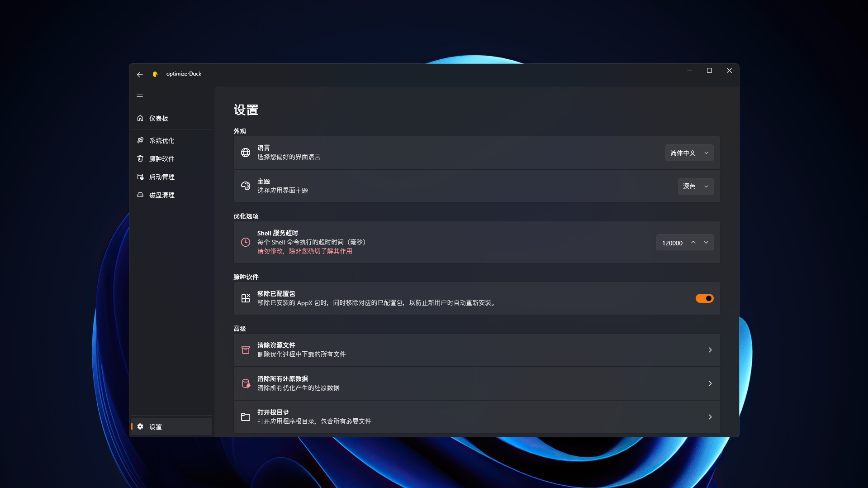Click the 语言 globe icon
This screenshot has height=488, width=868.
coord(246,153)
